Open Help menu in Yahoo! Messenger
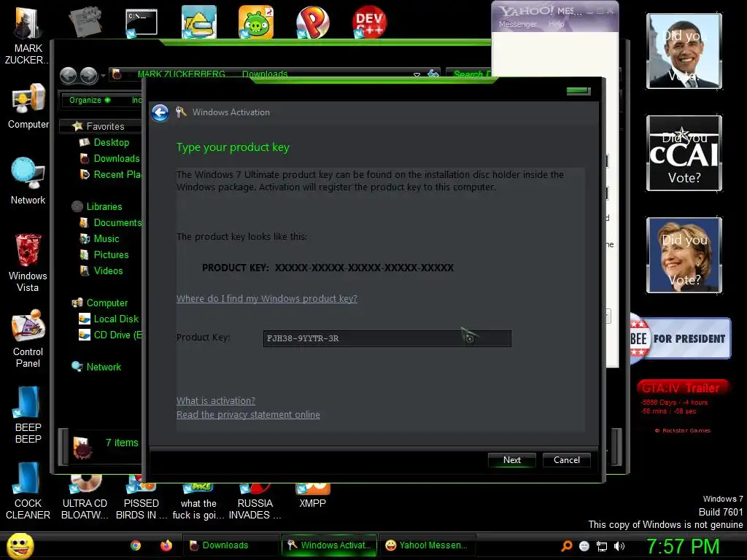Viewport: 747px width, 560px height. (556, 24)
